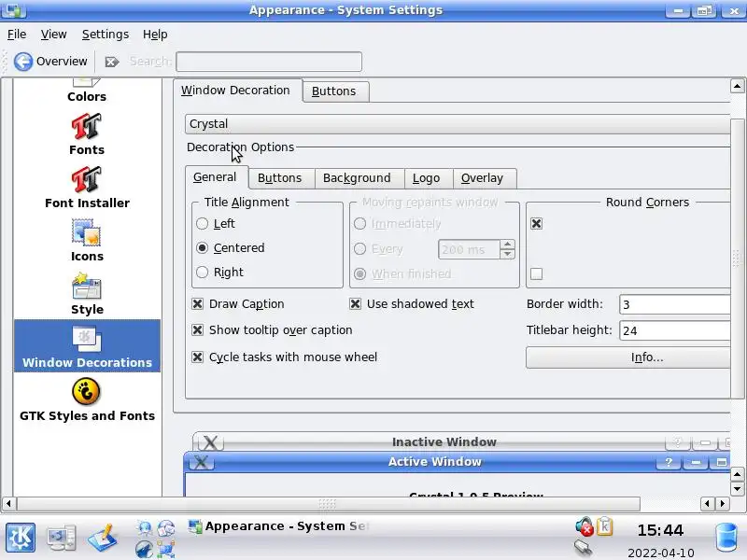Go back using the Overview arrow icon
Image resolution: width=747 pixels, height=560 pixels.
tap(22, 62)
